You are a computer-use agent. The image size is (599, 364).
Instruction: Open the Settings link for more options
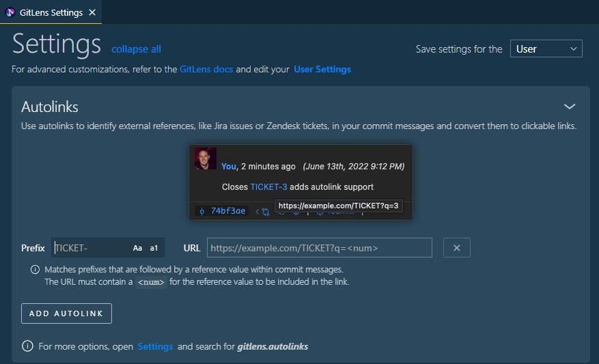[155, 346]
